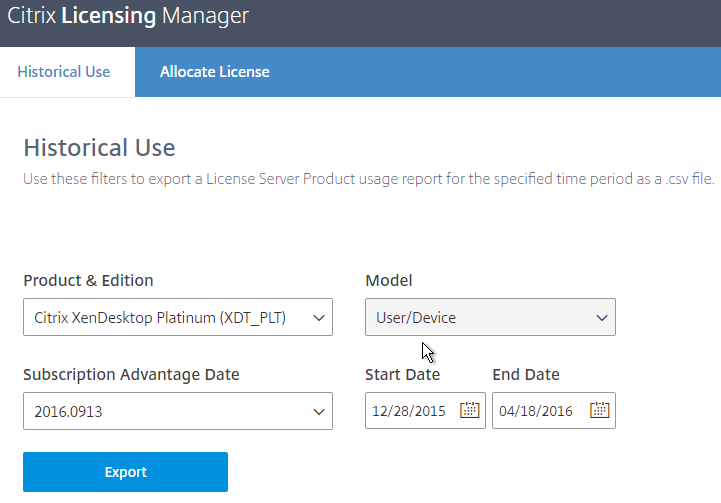Click the Citrix Licensing Manager title

coord(128,16)
